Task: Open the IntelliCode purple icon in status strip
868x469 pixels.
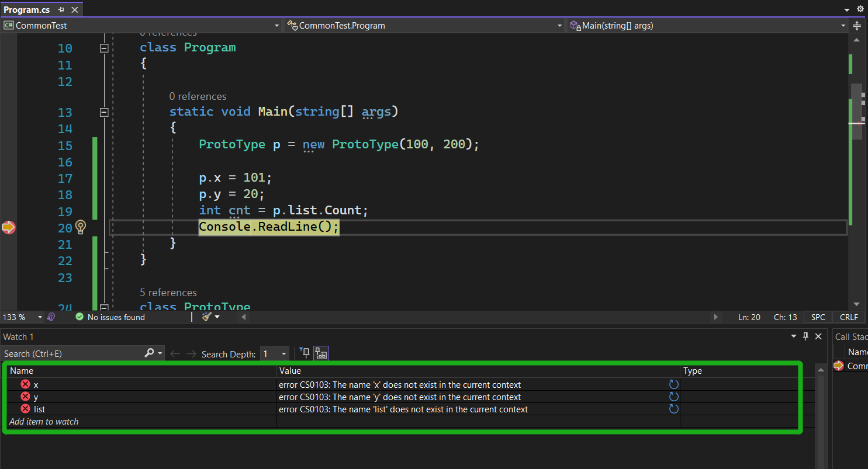Action: (51, 317)
